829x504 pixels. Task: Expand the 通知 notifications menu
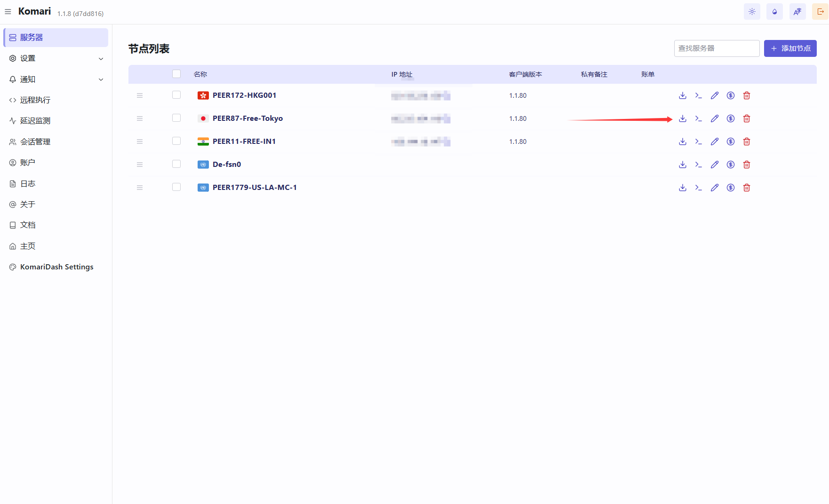click(x=56, y=79)
